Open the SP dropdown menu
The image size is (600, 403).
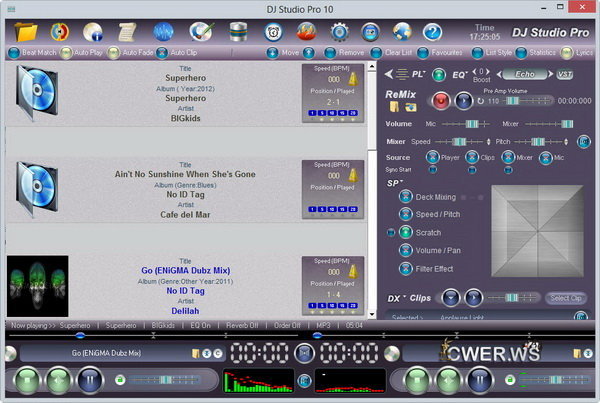click(395, 183)
